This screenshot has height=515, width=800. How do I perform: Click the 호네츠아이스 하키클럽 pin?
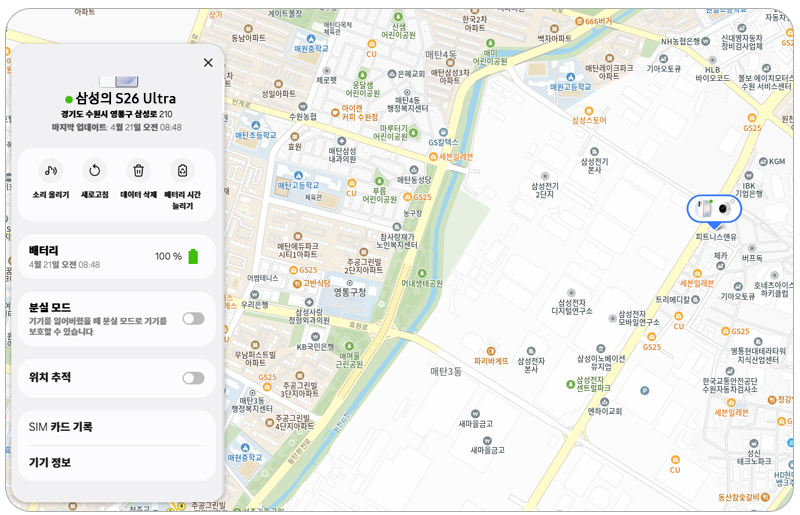point(774,276)
